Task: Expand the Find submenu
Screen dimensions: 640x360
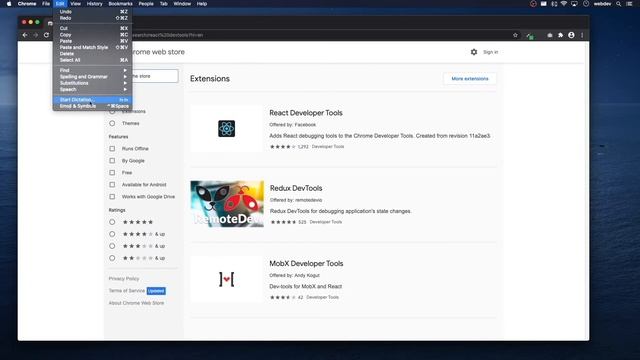Action: coord(92,70)
